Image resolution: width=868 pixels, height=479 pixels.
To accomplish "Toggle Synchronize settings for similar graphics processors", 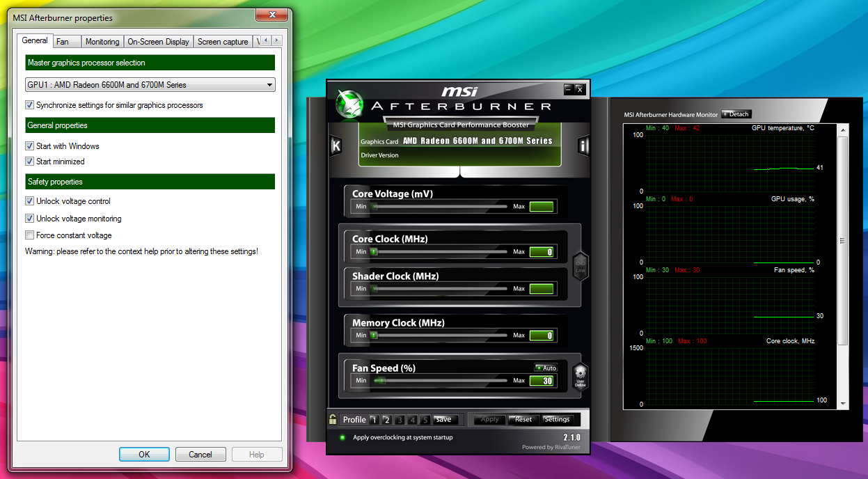I will 29,105.
